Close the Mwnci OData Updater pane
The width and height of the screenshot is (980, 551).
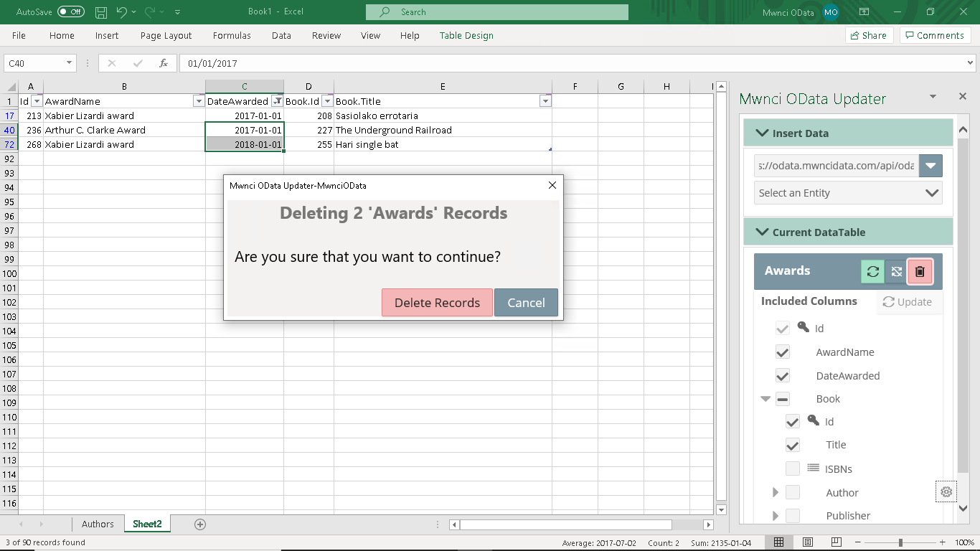pos(963,96)
